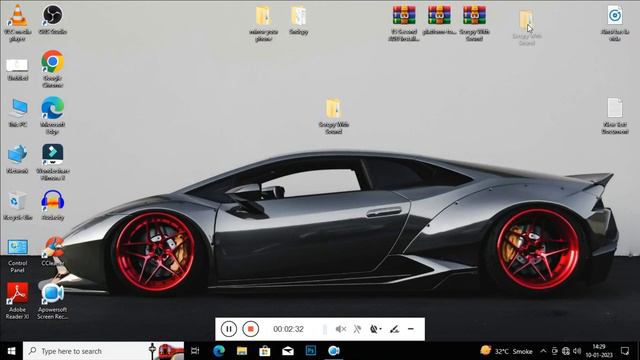Image resolution: width=640 pixels, height=360 pixels.
Task: Select the This PC desktop icon
Action: tap(18, 112)
